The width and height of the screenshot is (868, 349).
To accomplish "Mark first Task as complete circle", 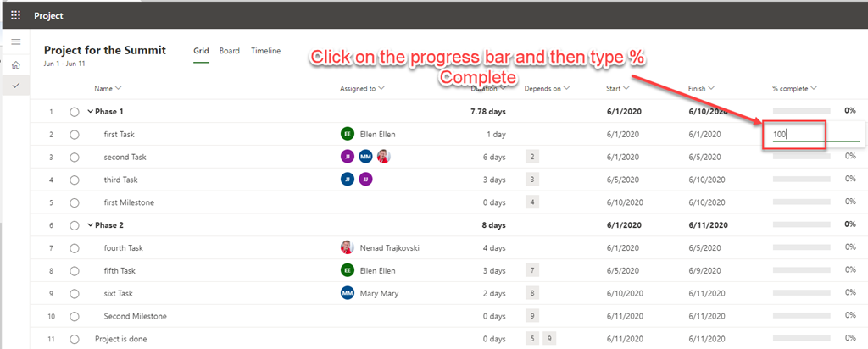I will 75,134.
